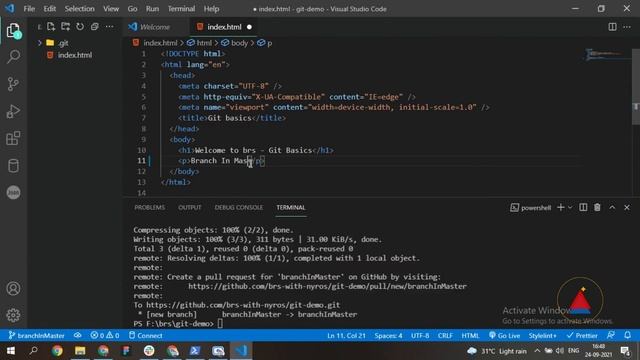
Task: Create a new folder in Explorer
Action: (x=65, y=27)
